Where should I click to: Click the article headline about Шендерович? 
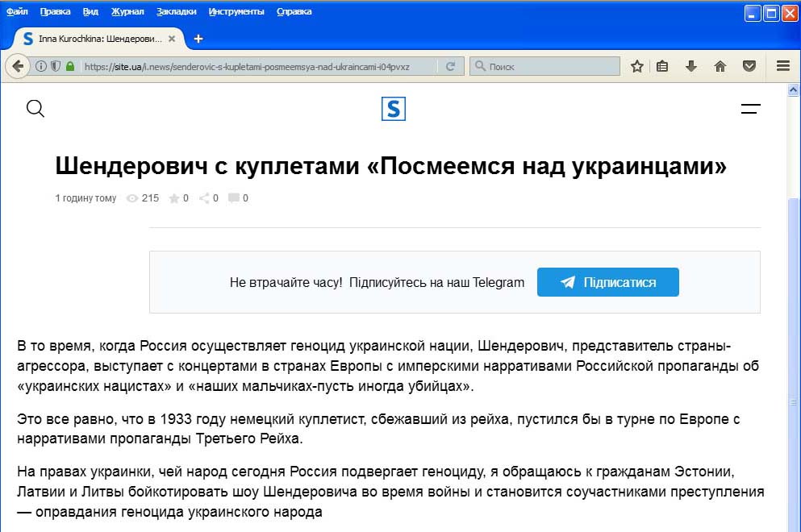[390, 166]
